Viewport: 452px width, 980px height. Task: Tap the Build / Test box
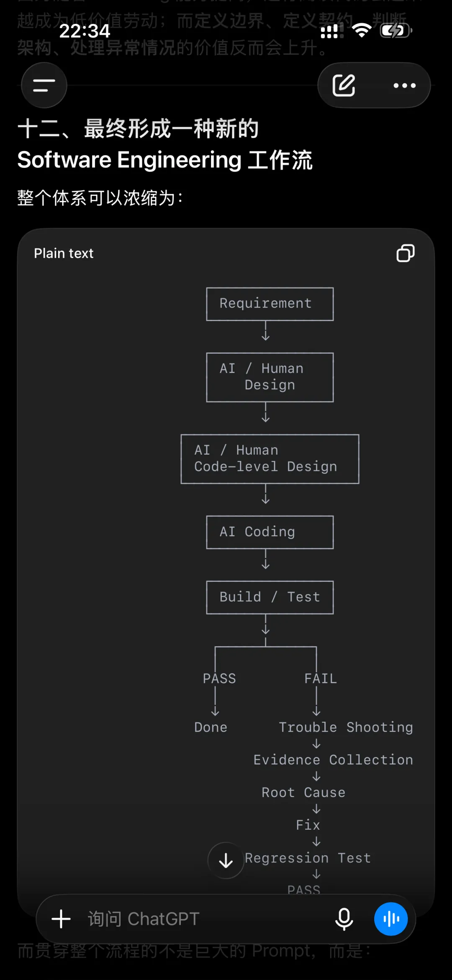point(270,597)
